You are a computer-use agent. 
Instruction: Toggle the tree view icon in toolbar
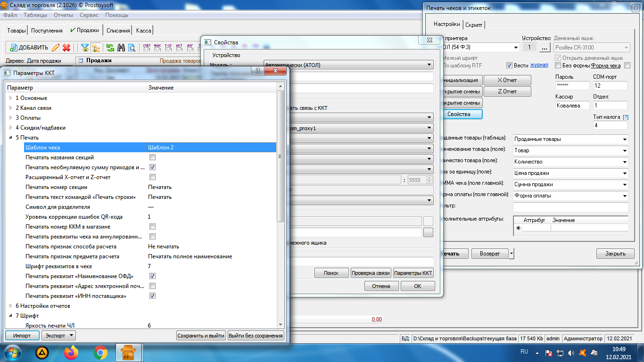coord(96,47)
